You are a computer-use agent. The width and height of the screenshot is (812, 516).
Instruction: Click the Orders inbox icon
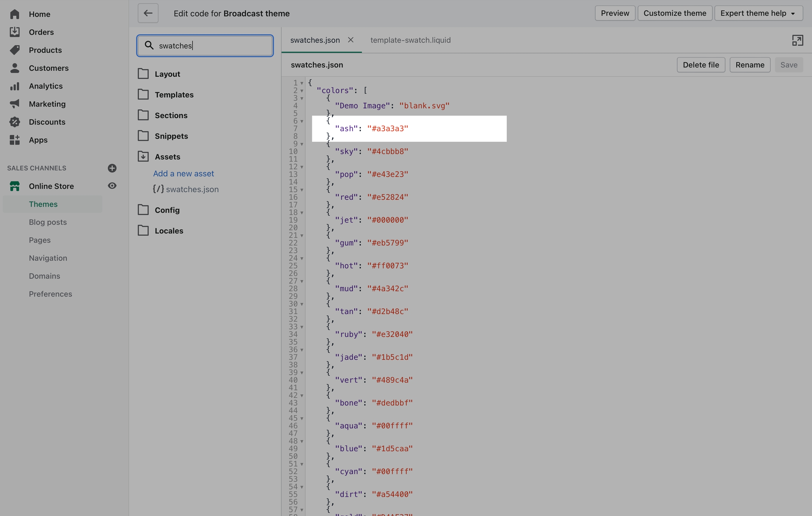[x=14, y=32]
